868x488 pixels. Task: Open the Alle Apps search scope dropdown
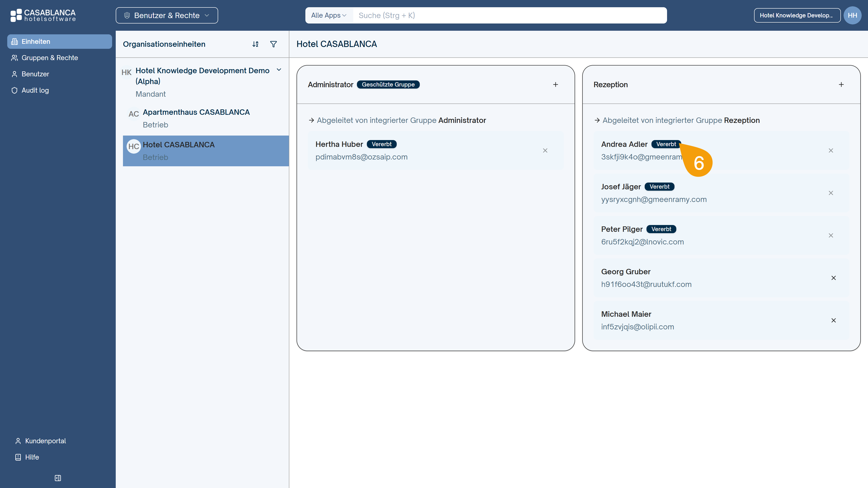coord(329,16)
